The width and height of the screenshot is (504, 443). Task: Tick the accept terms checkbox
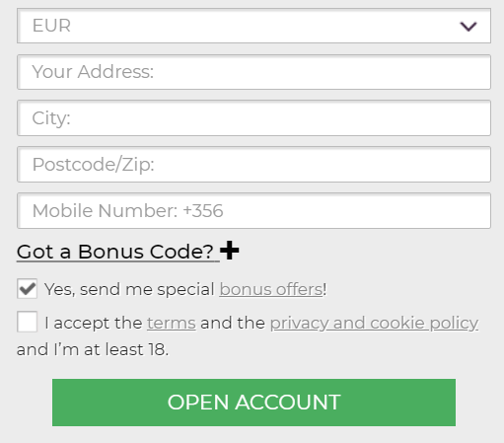point(27,322)
